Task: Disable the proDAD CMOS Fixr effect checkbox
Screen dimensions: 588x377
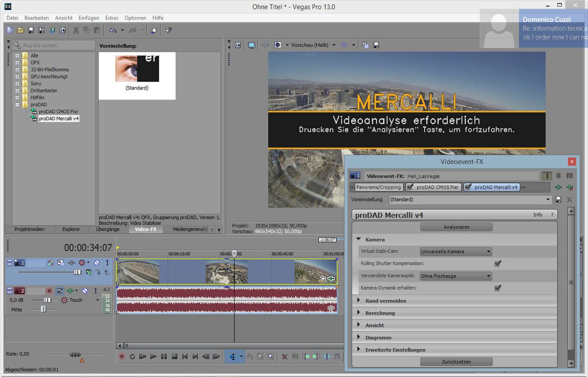Action: [410, 187]
